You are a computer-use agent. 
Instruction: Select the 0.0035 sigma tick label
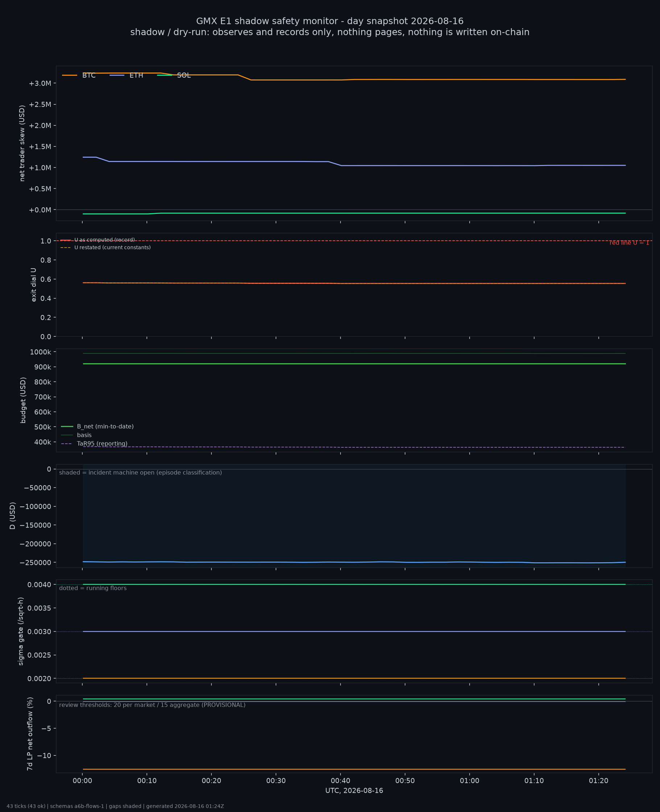click(x=39, y=608)
